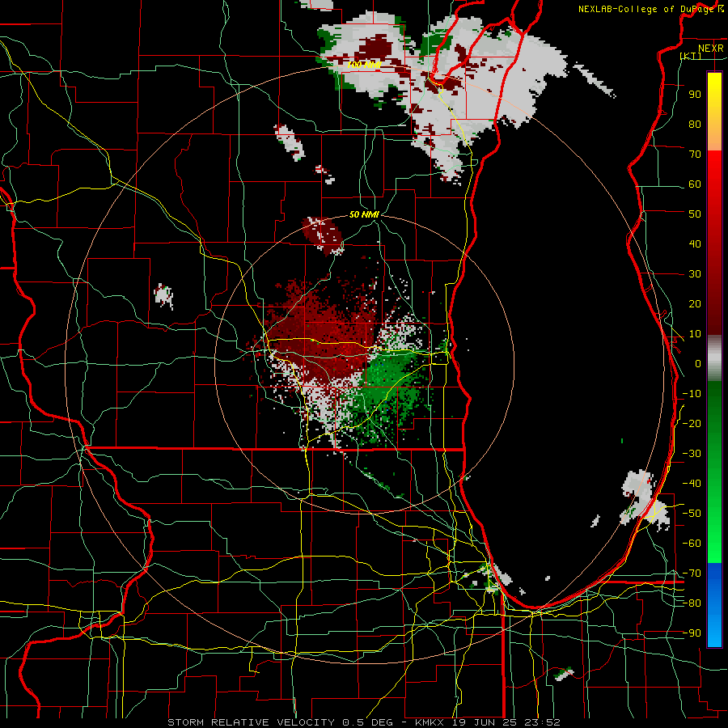Click the NEXR label above the color scale
Image resolution: width=728 pixels, height=728 pixels.
click(711, 49)
